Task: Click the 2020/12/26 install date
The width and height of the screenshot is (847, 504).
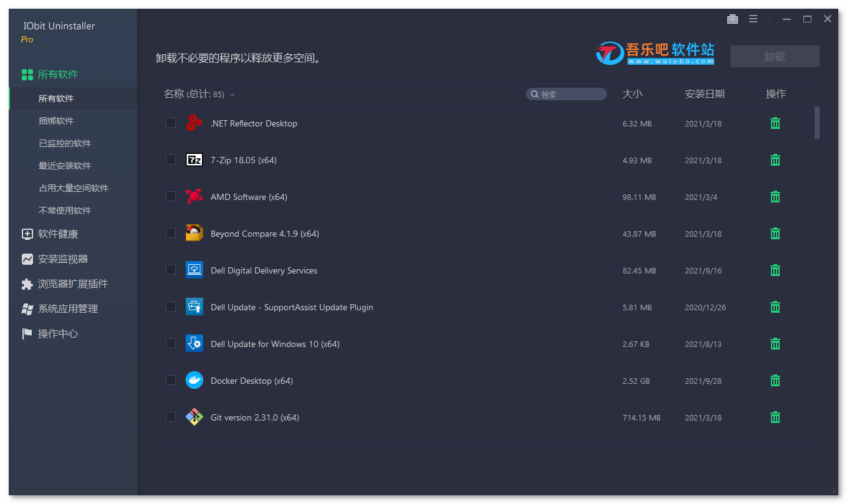Action: pyautogui.click(x=706, y=307)
